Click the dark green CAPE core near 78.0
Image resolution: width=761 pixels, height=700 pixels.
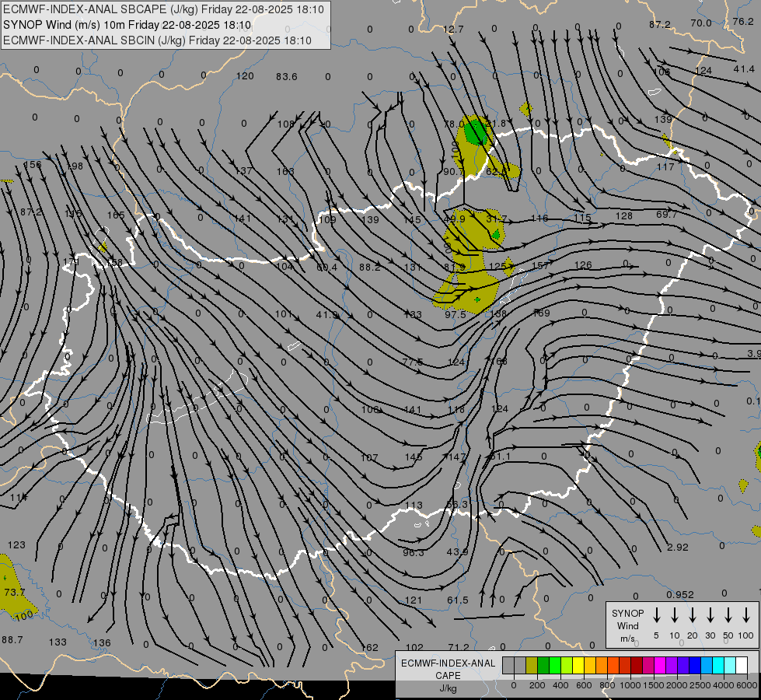point(476,131)
